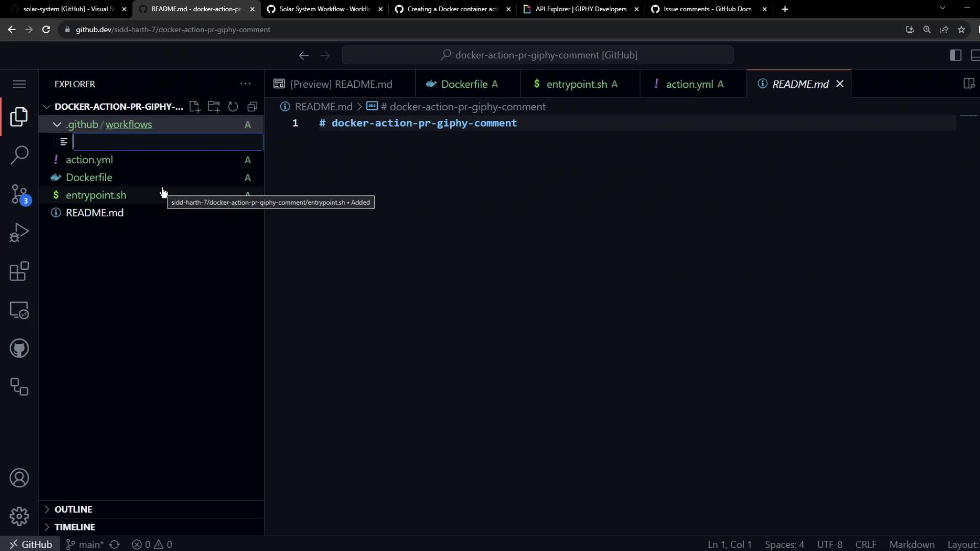
Task: Expand the OUTLINE section
Action: 73,509
